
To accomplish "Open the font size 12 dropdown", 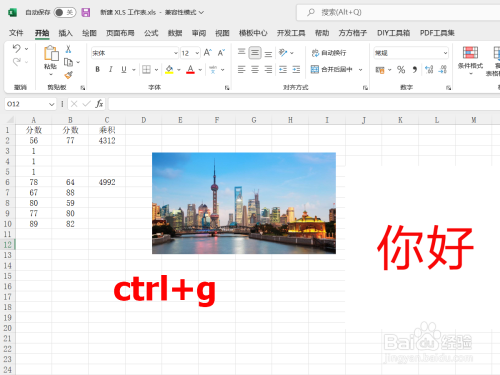I will 197,53.
